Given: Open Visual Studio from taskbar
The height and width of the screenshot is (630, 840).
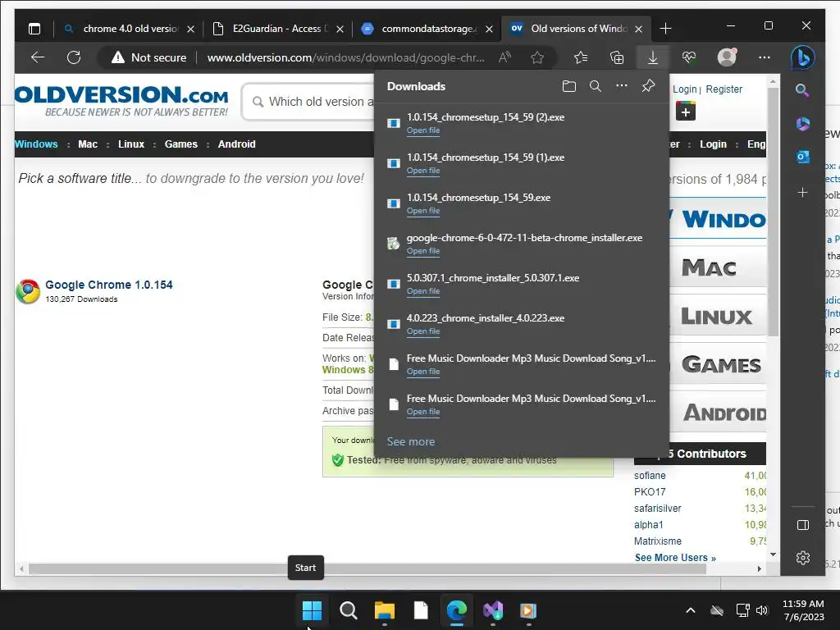Looking at the screenshot, I should click(493, 610).
